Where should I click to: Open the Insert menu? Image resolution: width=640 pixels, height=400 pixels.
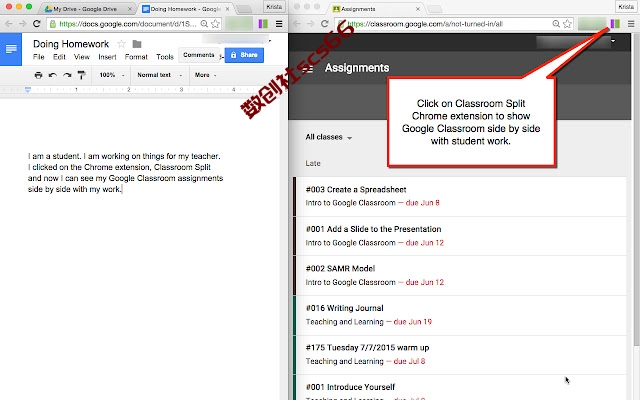[107, 57]
